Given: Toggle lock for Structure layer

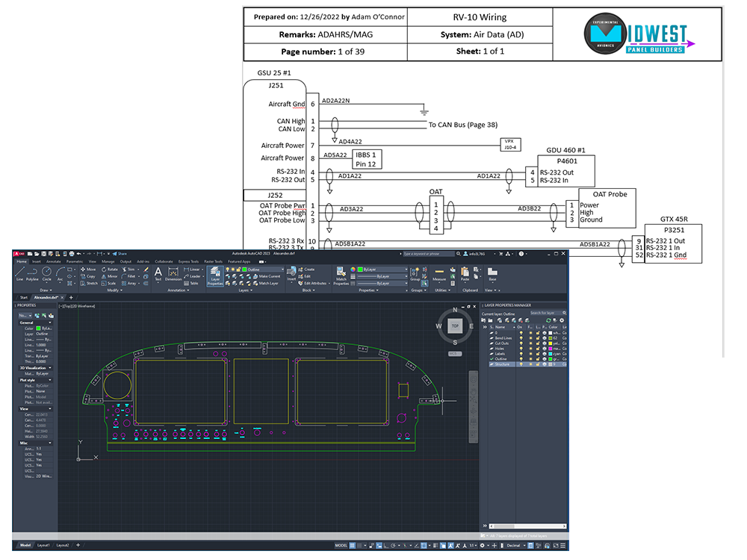Looking at the screenshot, I should [x=539, y=364].
